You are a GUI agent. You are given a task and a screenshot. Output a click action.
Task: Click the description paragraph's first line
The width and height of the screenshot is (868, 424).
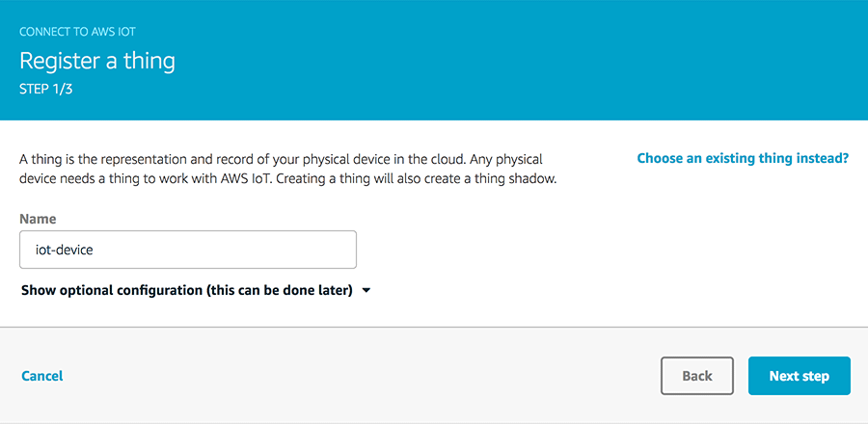289,158
